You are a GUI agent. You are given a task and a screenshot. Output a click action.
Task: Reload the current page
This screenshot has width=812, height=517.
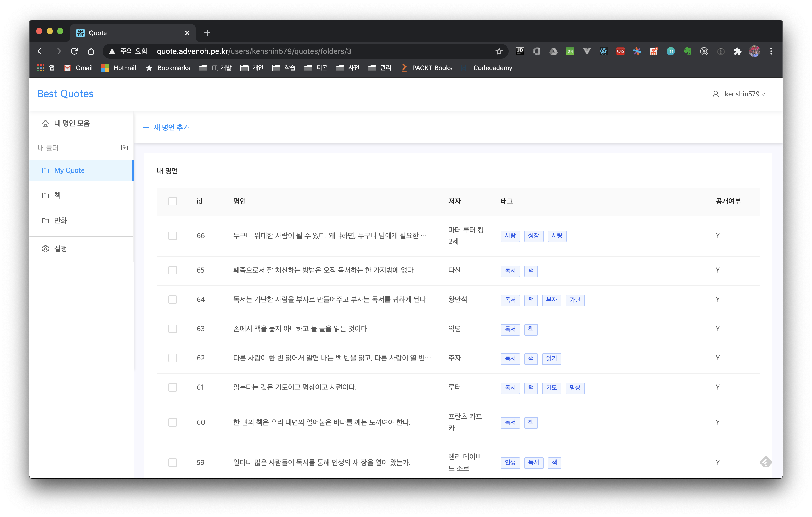tap(74, 51)
